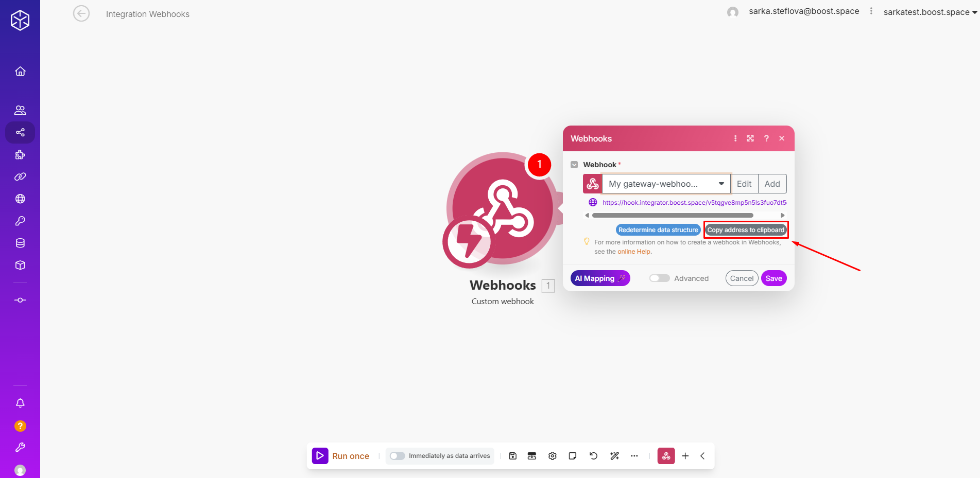
Task: Click Copy address to clipboard button
Action: pos(746,230)
